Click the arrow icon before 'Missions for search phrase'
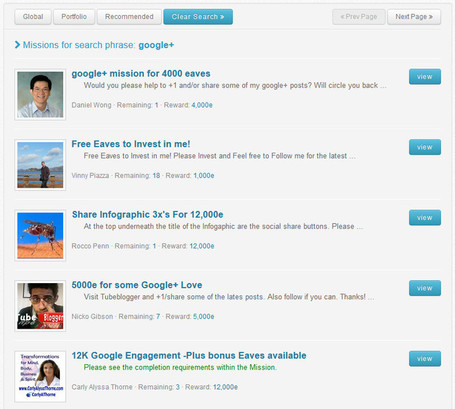Screen dimensions: 455x409 [17, 45]
